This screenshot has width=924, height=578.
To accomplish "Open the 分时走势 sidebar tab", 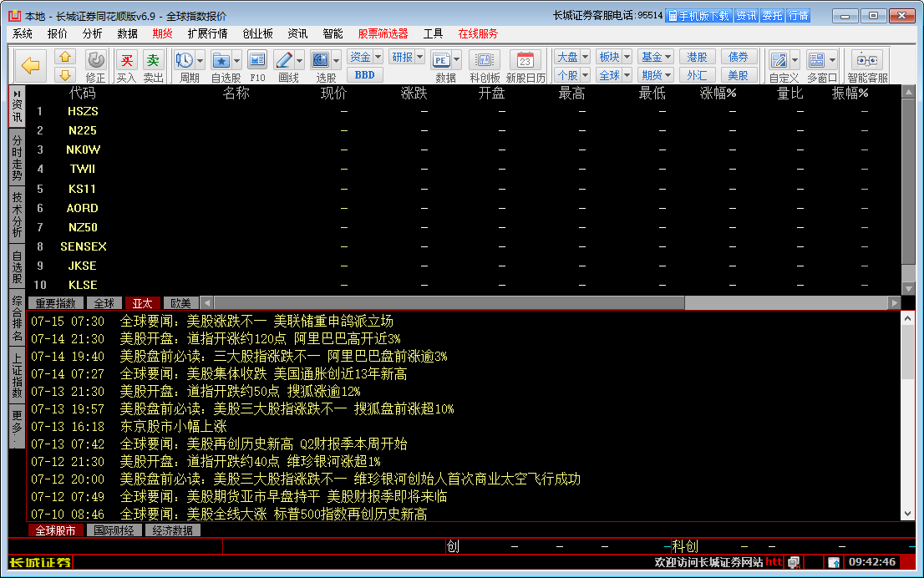I will [17, 158].
